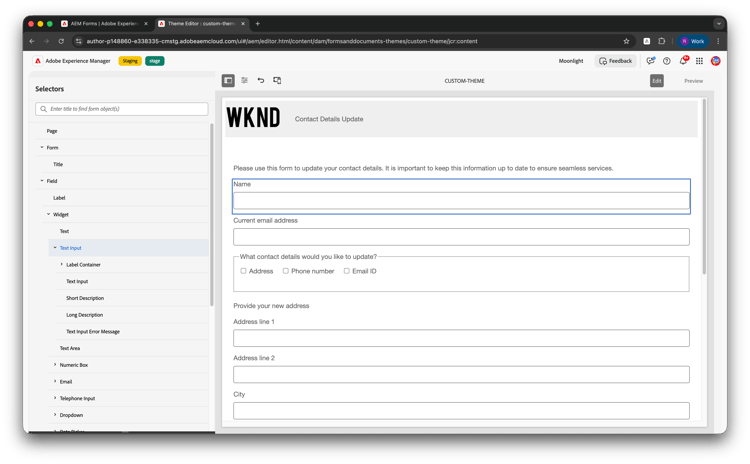Open the Chrome three-dot menu

pos(718,41)
